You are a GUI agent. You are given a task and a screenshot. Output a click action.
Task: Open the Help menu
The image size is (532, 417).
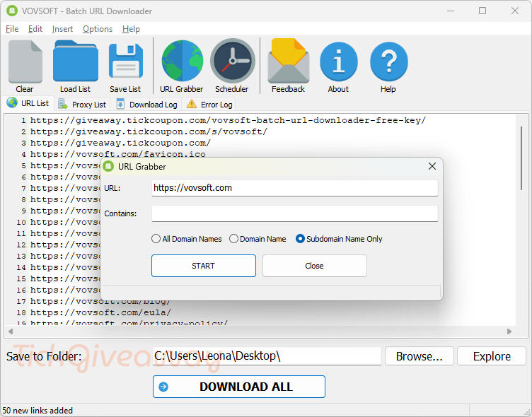pyautogui.click(x=131, y=29)
